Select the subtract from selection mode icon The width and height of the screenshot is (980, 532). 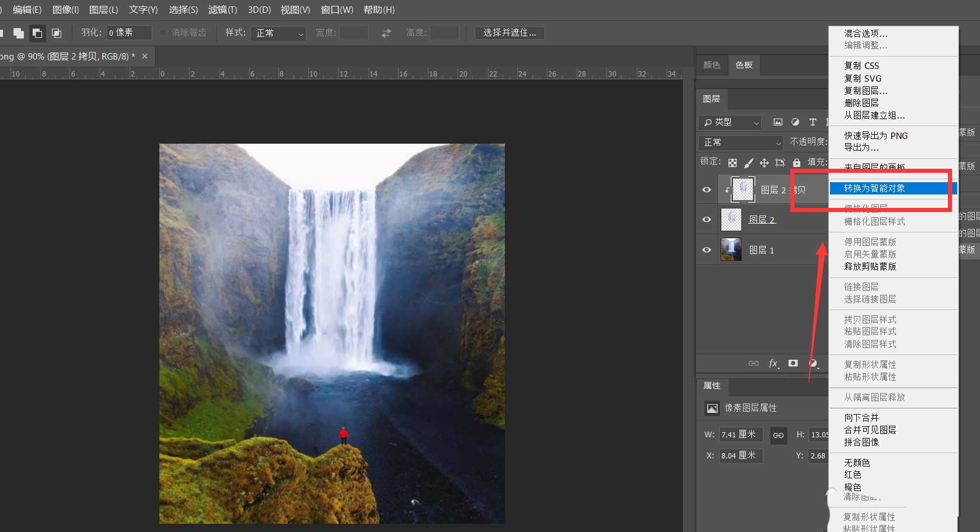click(37, 33)
